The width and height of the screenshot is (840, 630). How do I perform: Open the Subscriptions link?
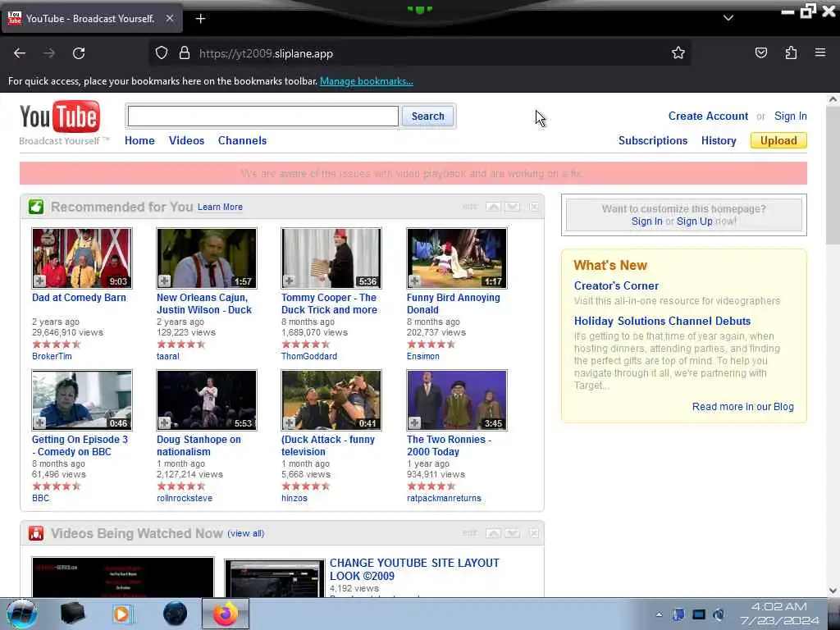tap(652, 140)
